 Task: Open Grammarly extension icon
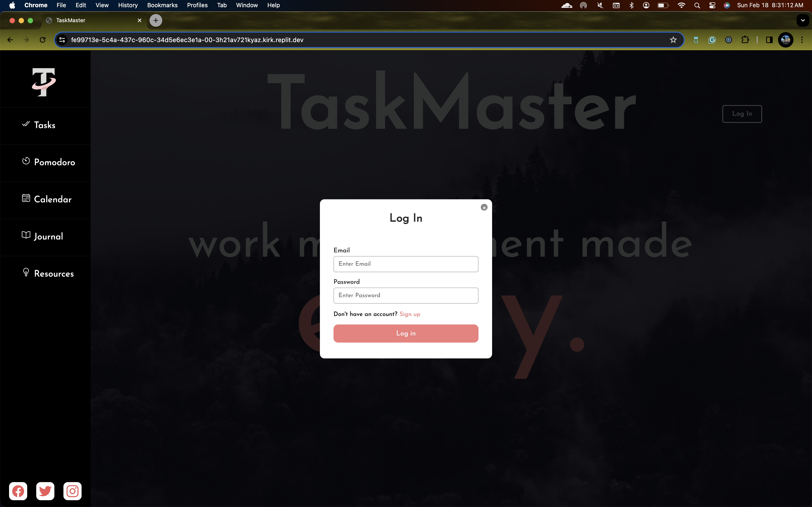coord(712,40)
